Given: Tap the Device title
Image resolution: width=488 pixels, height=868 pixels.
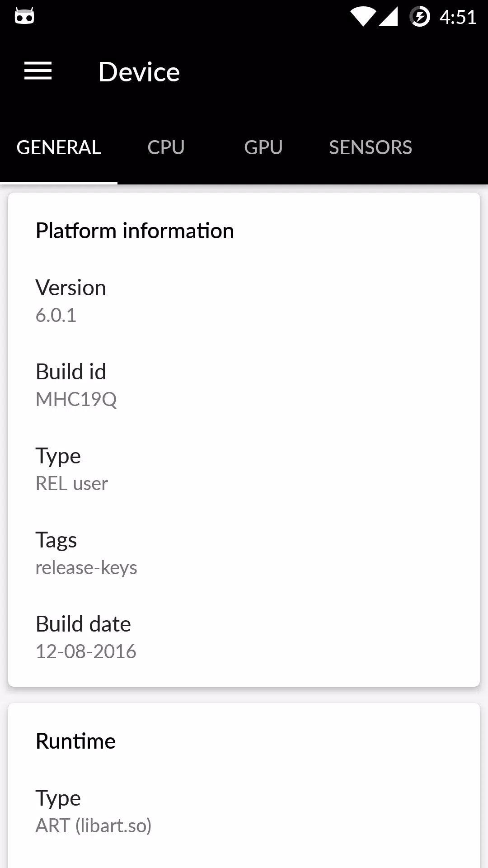Looking at the screenshot, I should (x=139, y=72).
